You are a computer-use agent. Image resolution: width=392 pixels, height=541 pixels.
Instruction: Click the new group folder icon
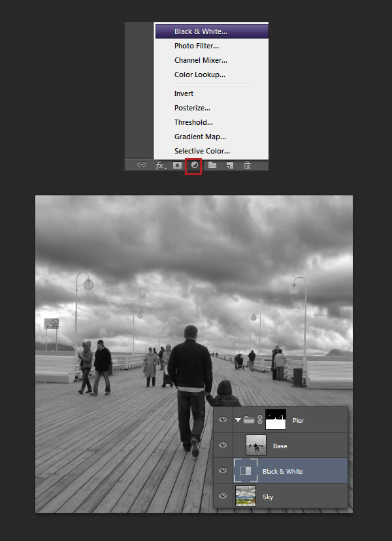click(212, 165)
